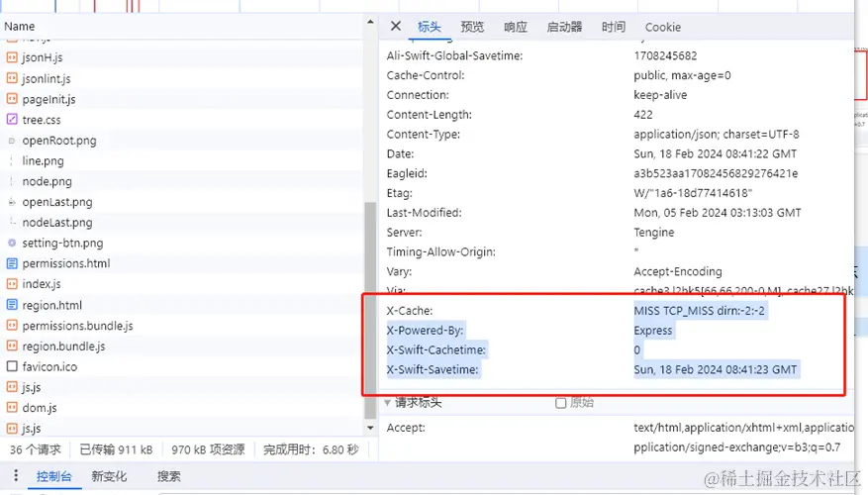Select the jsonH.js request

coord(181,57)
